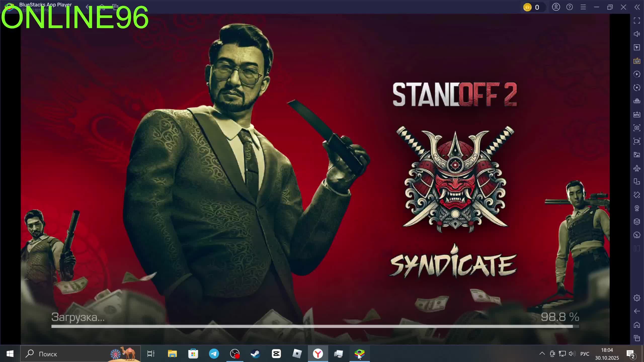Click the volume speaker icon in sidebar

coord(637,34)
